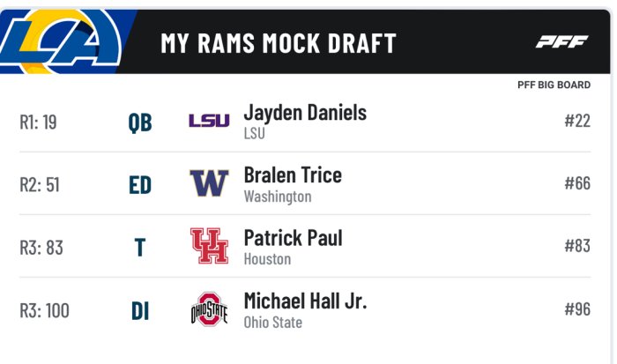Click the #22 big board rank

pos(577,121)
